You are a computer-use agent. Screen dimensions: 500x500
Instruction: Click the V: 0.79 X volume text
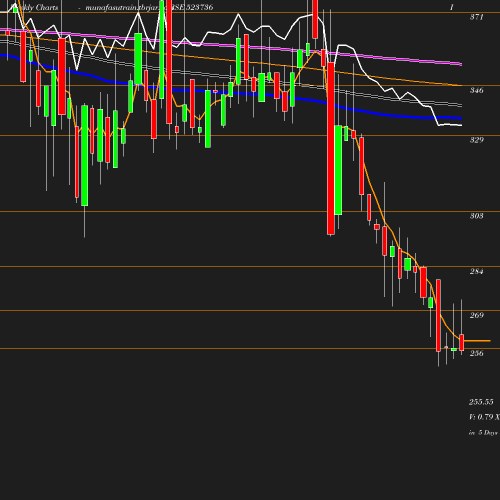pyautogui.click(x=484, y=417)
